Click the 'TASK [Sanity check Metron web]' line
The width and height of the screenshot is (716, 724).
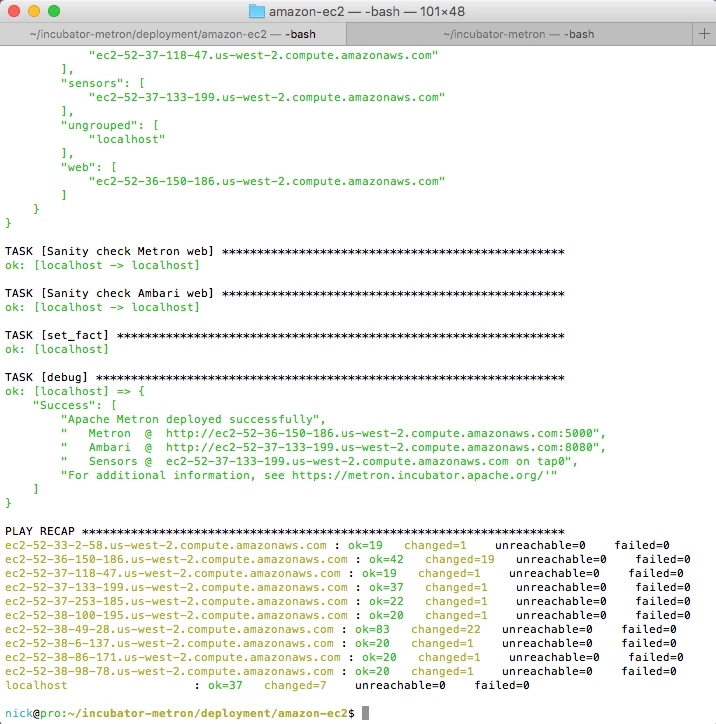(284, 251)
